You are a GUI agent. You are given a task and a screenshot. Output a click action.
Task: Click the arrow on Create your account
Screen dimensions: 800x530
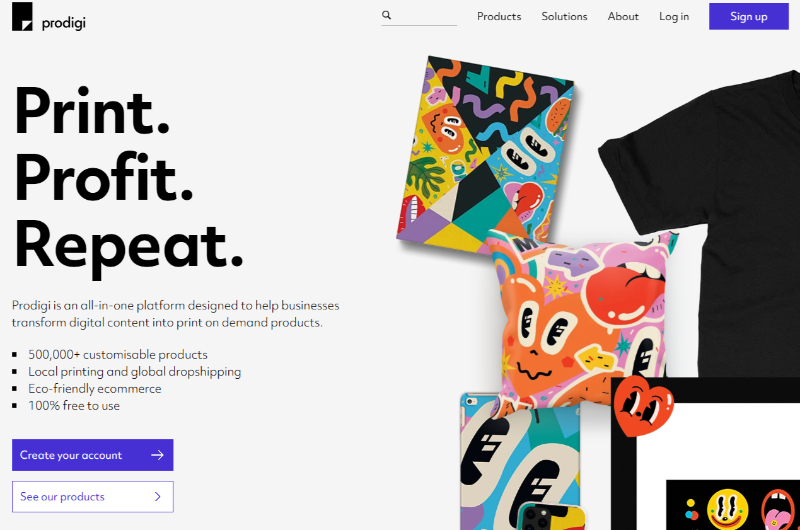157,455
